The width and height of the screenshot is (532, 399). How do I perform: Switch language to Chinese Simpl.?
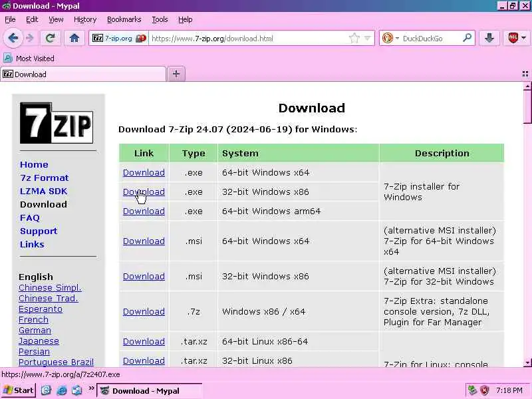(50, 288)
